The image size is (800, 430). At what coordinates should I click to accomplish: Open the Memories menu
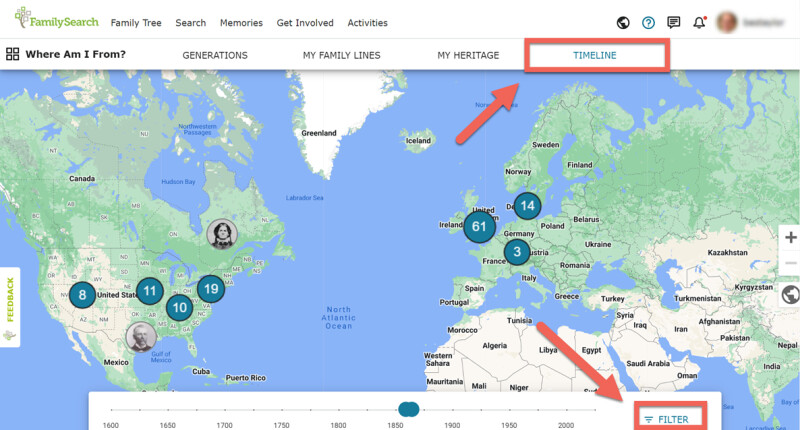click(241, 23)
